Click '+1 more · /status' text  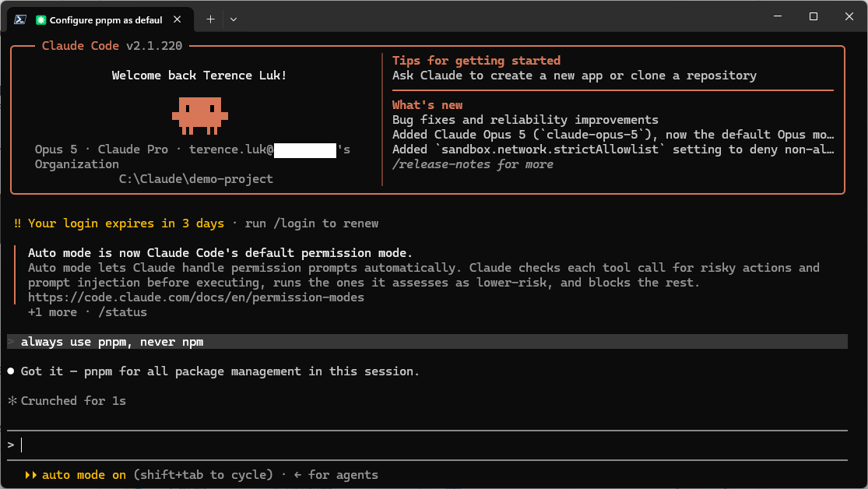click(x=87, y=312)
